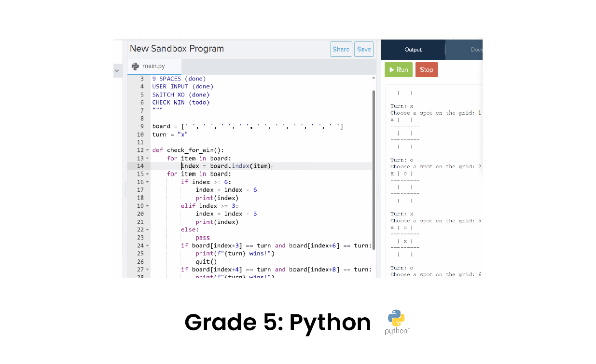Screen dimensions: 596x364
Task: Collapse the for loop at line 13
Action: point(147,158)
